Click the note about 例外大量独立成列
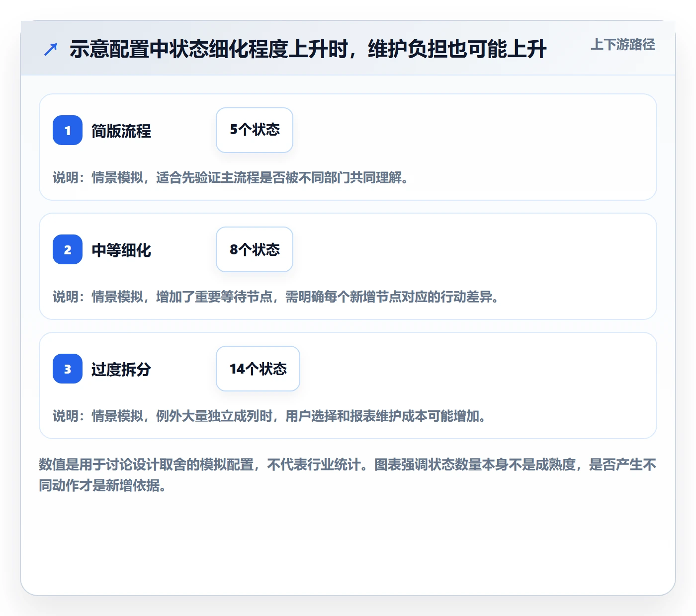Viewport: 696px width, 616px height. point(269,416)
